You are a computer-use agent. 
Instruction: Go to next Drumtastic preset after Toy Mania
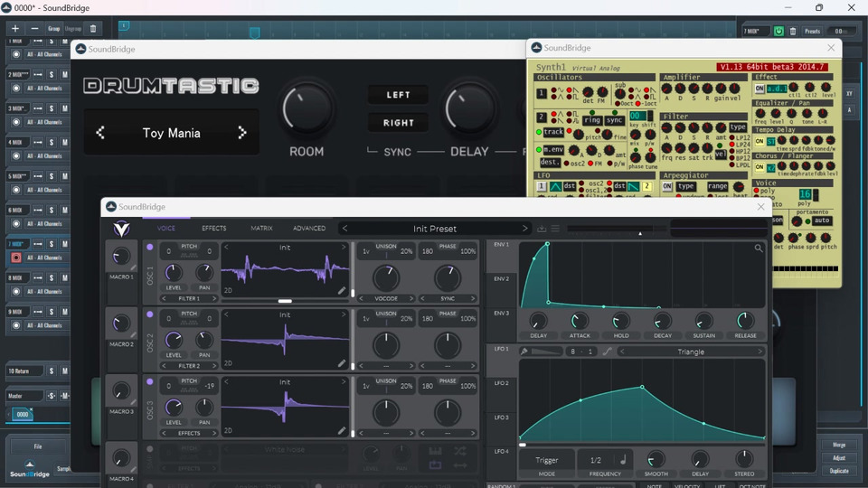pos(242,133)
